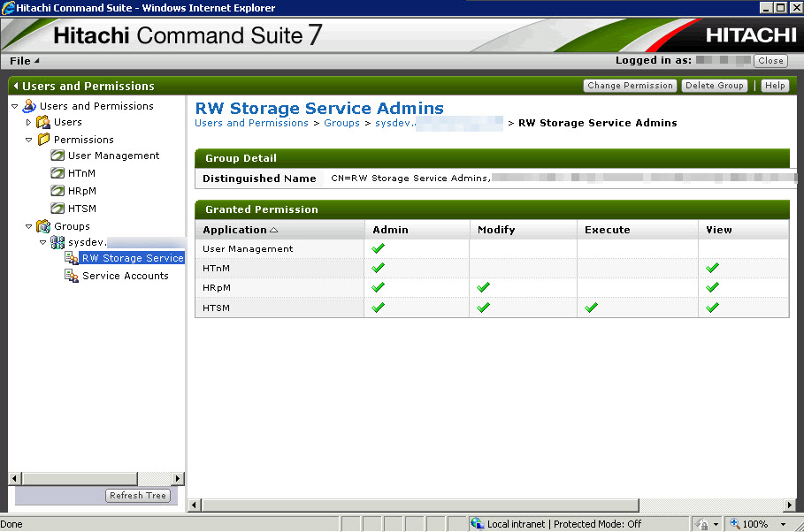Click User Management Admin checkmark
The height and width of the screenshot is (532, 804).
pos(378,248)
